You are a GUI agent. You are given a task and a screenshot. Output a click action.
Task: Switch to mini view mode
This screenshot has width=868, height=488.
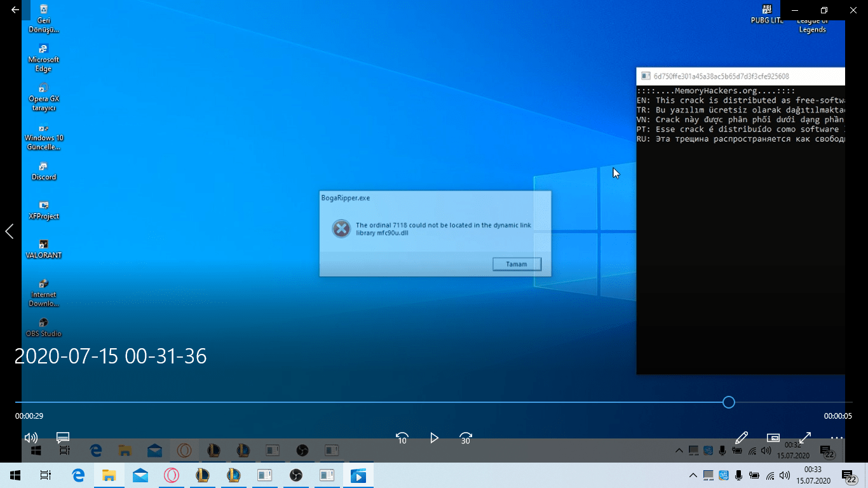point(773,438)
